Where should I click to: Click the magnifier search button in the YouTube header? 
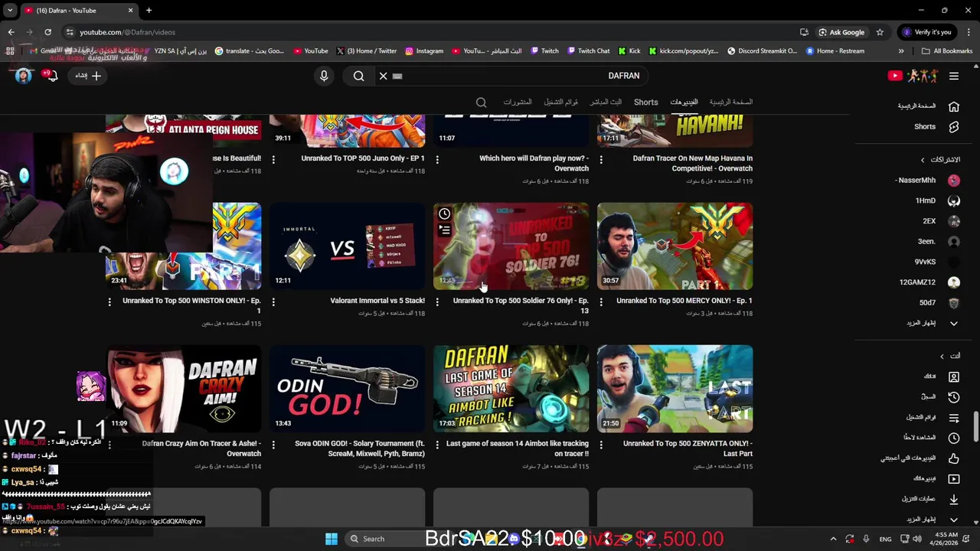pyautogui.click(x=358, y=76)
